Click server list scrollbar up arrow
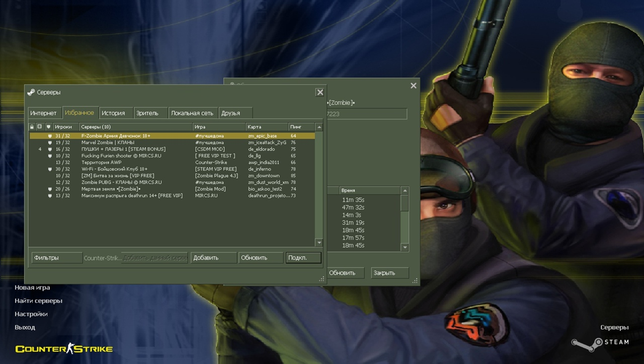 point(318,127)
